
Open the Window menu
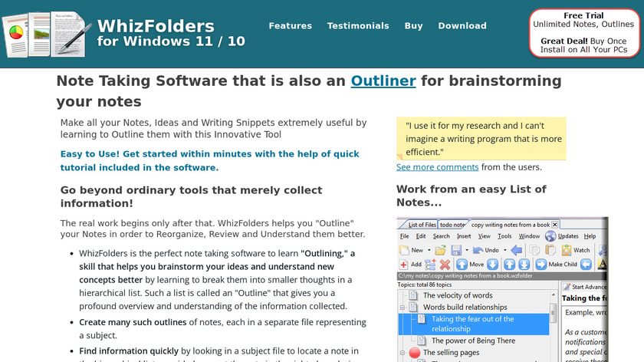pos(529,236)
